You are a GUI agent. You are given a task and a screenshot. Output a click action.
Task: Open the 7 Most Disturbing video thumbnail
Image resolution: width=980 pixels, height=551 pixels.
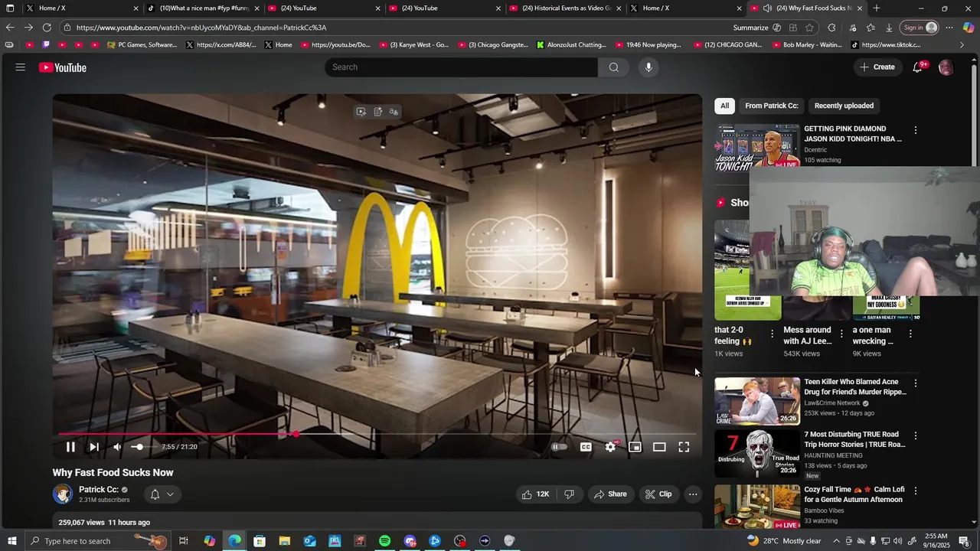tap(757, 454)
